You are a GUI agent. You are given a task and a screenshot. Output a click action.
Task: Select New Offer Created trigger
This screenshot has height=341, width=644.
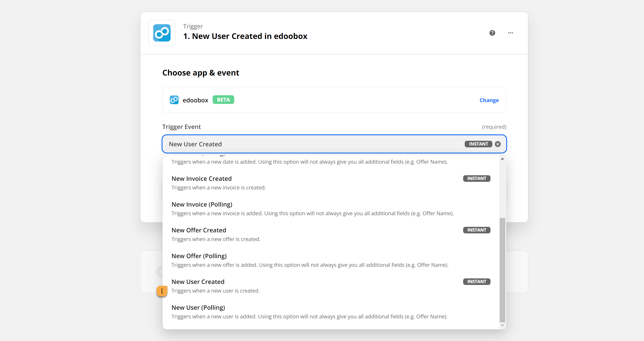click(x=199, y=230)
